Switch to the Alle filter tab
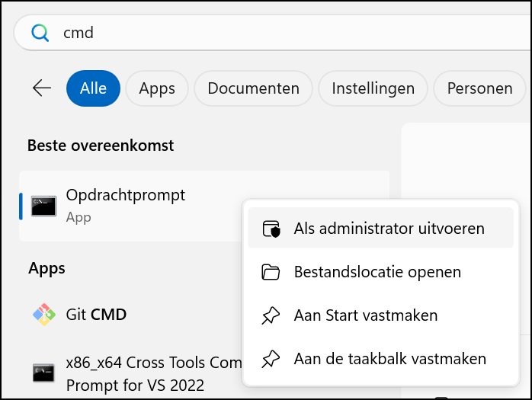The height and width of the screenshot is (400, 532). [x=93, y=88]
